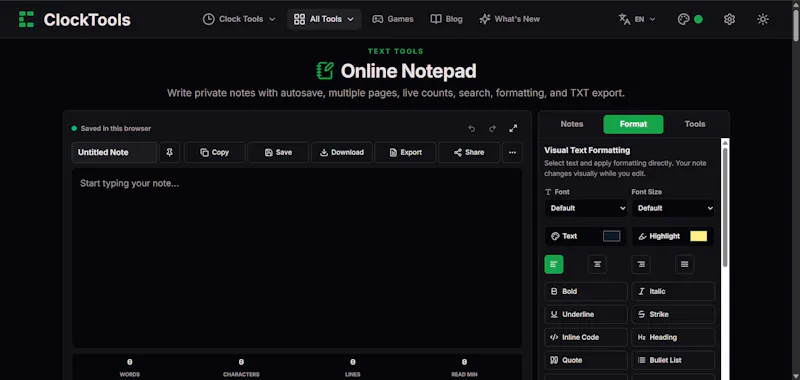Click the CHARACTERS count label
This screenshot has height=380, width=800.
pos(241,374)
